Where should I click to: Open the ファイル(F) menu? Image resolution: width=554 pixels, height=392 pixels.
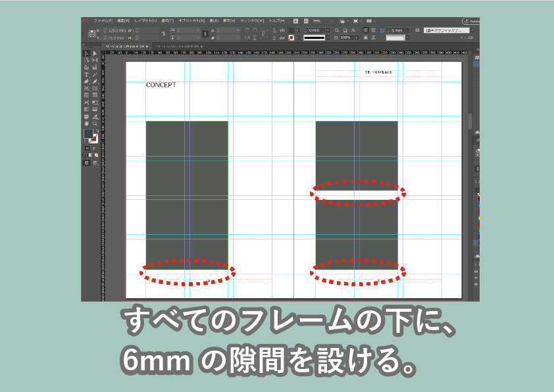coord(103,21)
